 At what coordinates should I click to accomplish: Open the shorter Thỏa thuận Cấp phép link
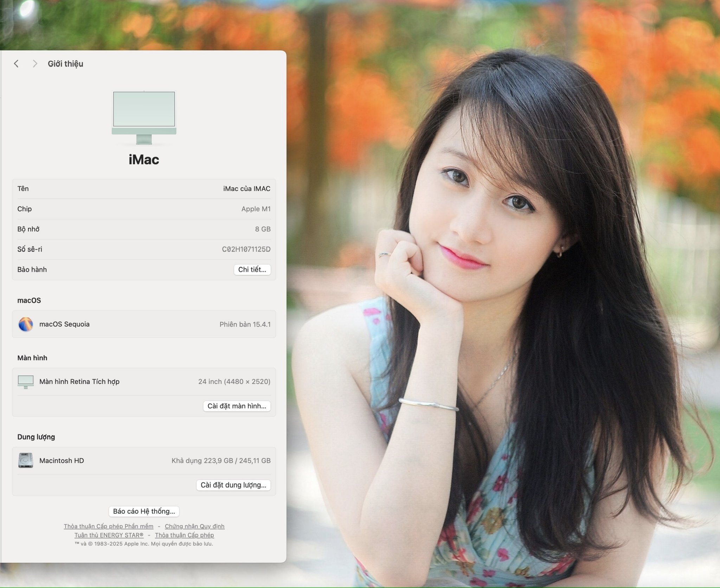click(x=184, y=535)
